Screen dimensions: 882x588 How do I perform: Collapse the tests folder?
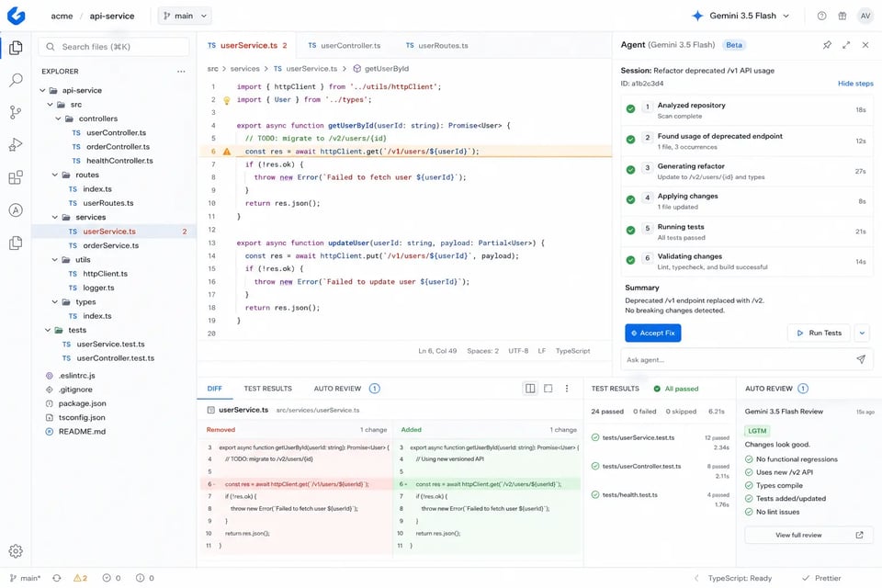pos(48,331)
